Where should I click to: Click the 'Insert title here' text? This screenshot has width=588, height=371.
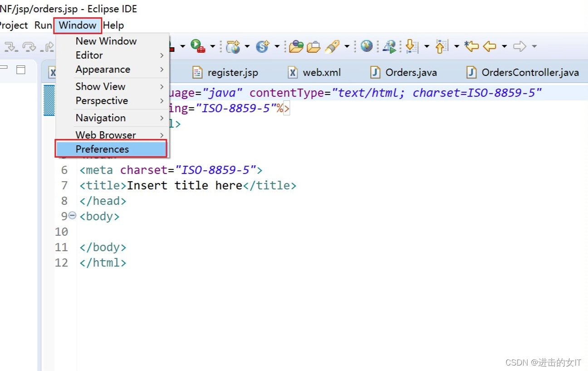[185, 185]
